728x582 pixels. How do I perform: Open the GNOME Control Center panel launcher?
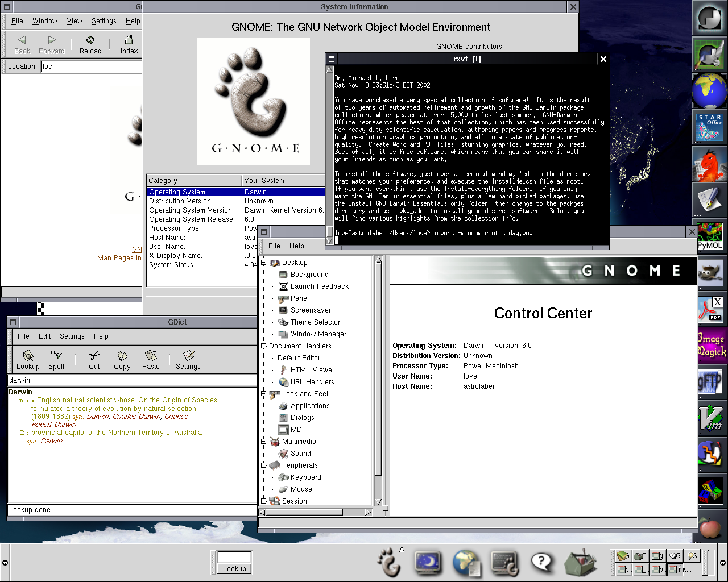(x=504, y=563)
